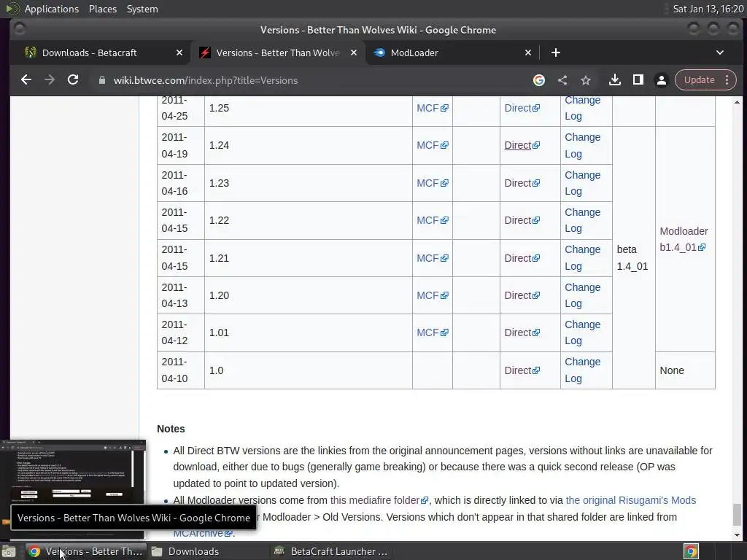Download version 1.22 via Direct link
This screenshot has width=747, height=560.
pyautogui.click(x=522, y=220)
